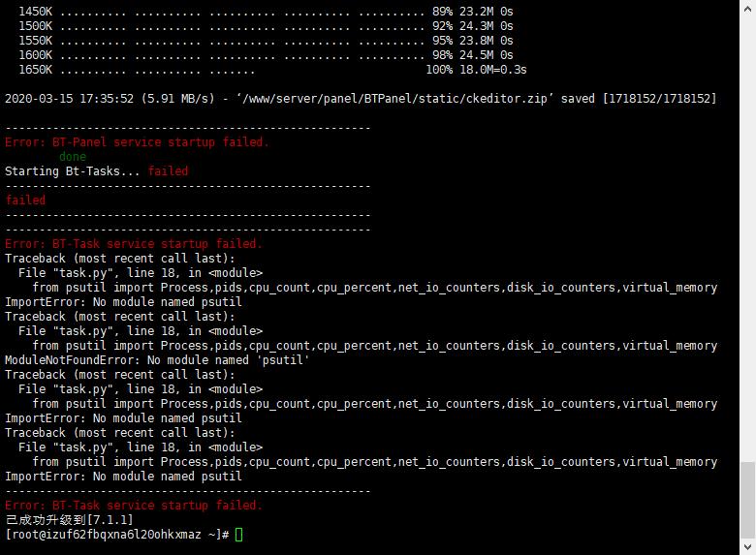Click the 1450K download progress line

click(266, 12)
